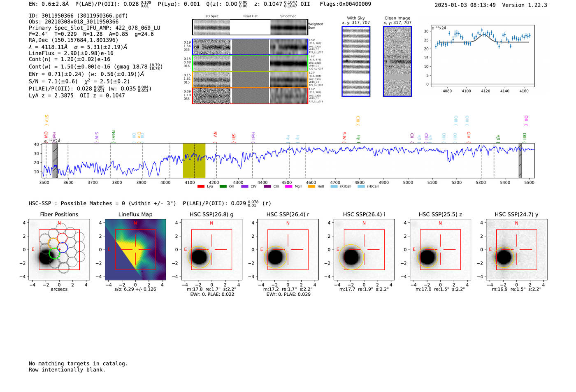Click the RA,Dec coordinates text

coord(74,40)
